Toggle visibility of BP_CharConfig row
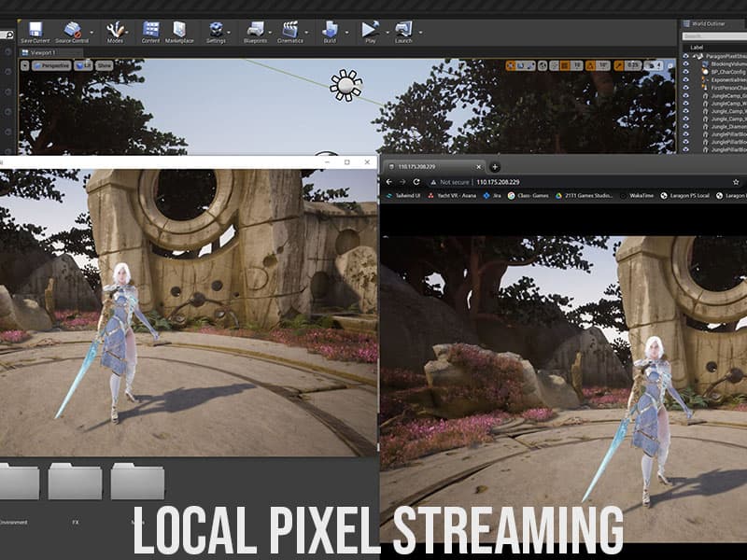This screenshot has width=747, height=560. pos(686,72)
